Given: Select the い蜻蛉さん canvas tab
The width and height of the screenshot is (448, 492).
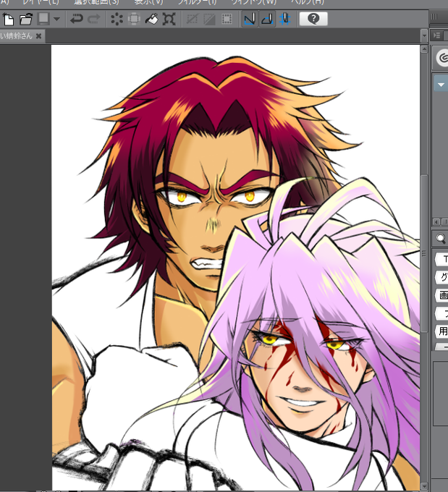Looking at the screenshot, I should 17,36.
